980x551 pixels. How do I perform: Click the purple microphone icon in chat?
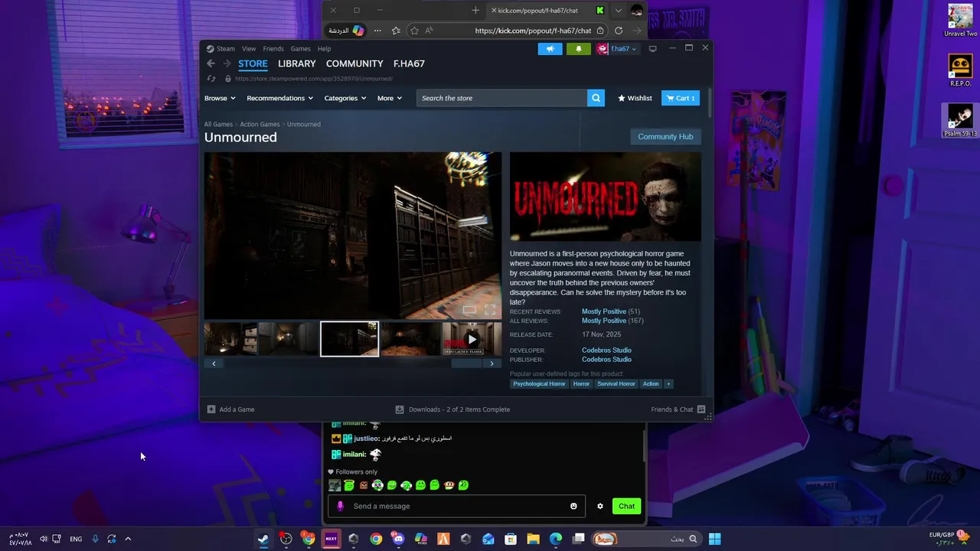pyautogui.click(x=341, y=506)
